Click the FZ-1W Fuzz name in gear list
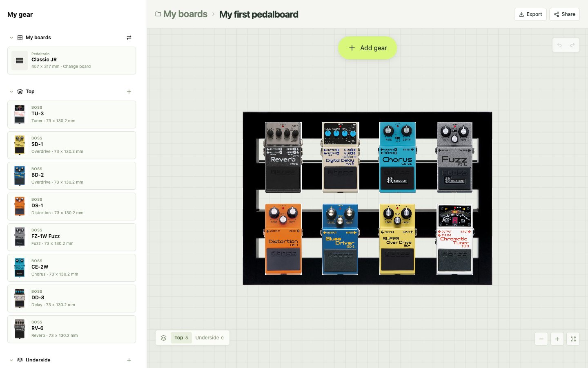Image resolution: width=588 pixels, height=368 pixels. click(46, 236)
